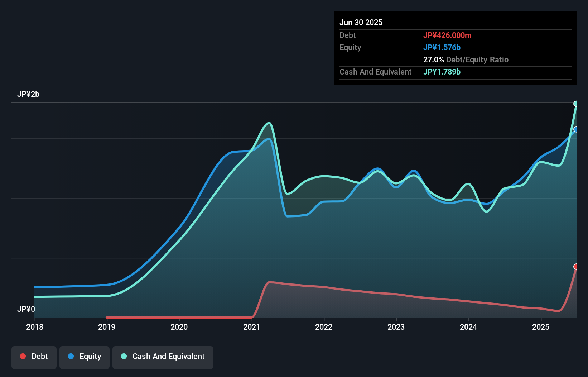Select the 2025 axis label
The width and height of the screenshot is (588, 377).
pos(541,327)
